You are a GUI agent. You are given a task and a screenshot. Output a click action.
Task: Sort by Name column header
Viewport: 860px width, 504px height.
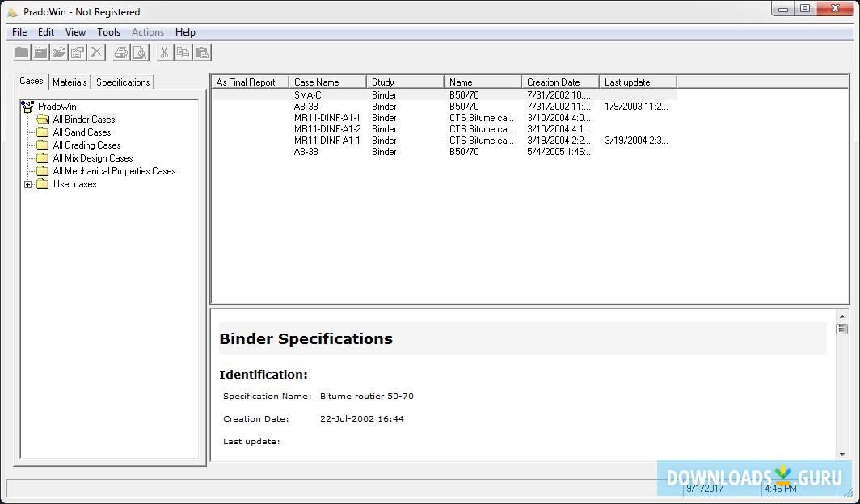[483, 82]
